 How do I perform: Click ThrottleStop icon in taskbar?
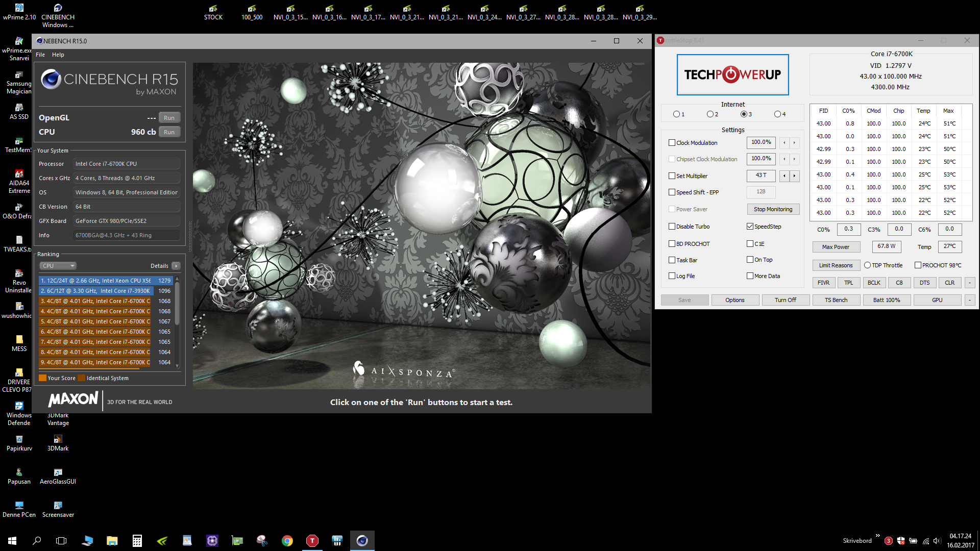[312, 541]
